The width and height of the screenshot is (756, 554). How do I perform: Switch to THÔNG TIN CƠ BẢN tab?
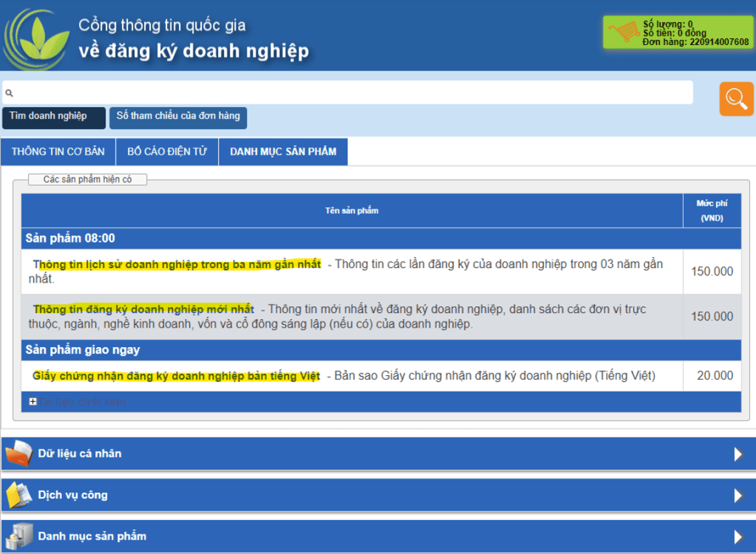coord(58,151)
